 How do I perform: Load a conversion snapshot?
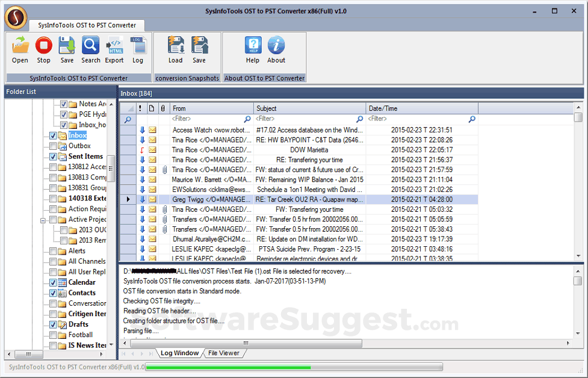(176, 45)
